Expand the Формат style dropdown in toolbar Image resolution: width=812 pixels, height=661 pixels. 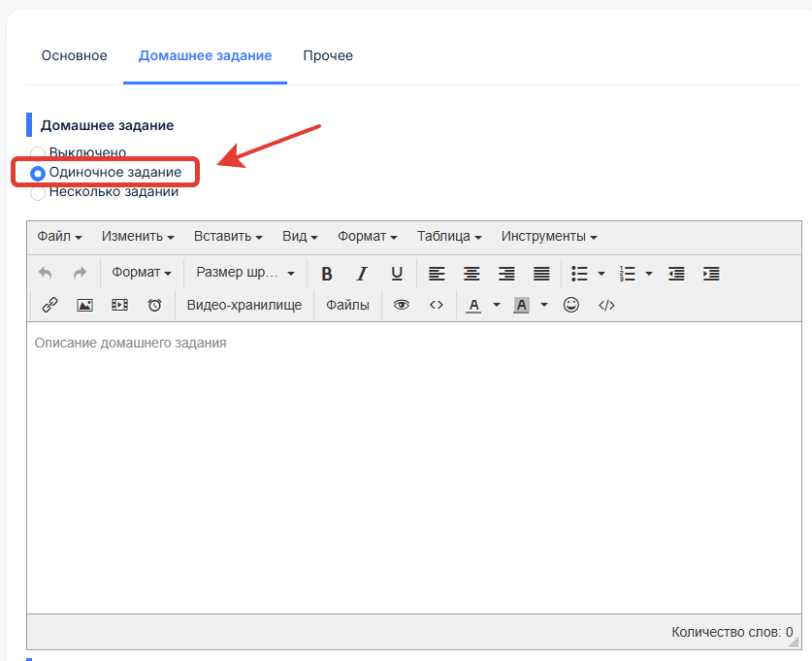click(x=142, y=273)
